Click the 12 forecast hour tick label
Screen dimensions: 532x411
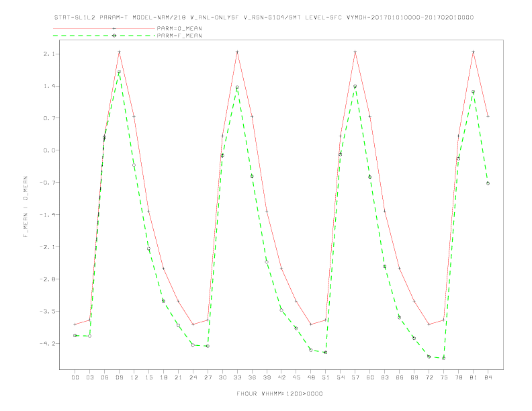click(x=134, y=377)
